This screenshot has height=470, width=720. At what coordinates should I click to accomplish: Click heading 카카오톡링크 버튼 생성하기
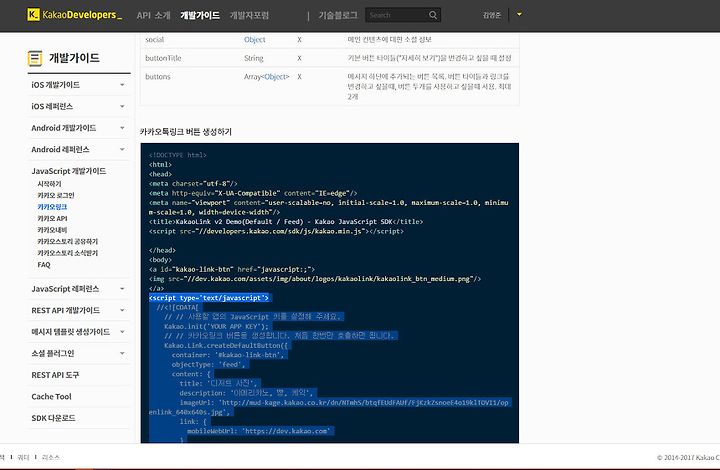tap(186, 132)
